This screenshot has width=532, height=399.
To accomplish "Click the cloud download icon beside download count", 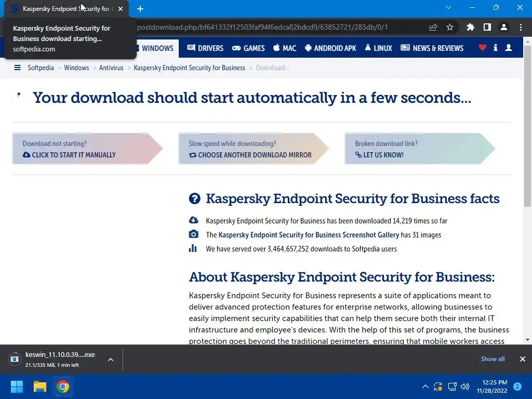I will (193, 220).
